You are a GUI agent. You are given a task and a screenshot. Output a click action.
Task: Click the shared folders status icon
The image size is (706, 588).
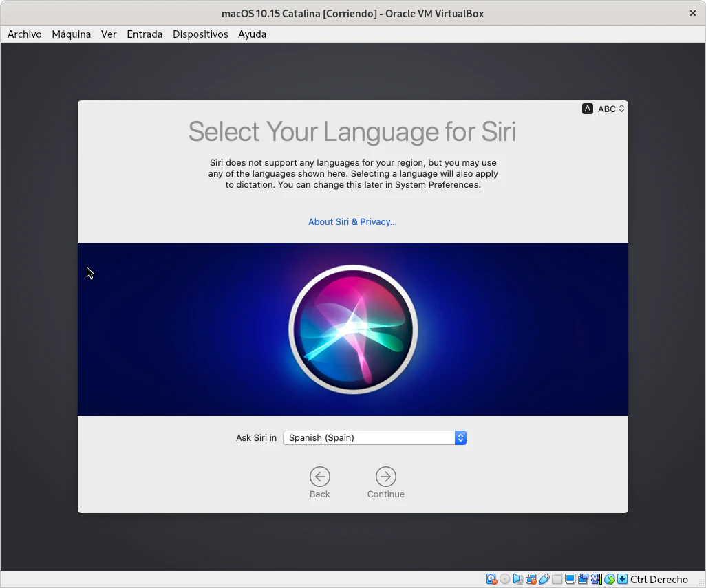[x=557, y=579]
